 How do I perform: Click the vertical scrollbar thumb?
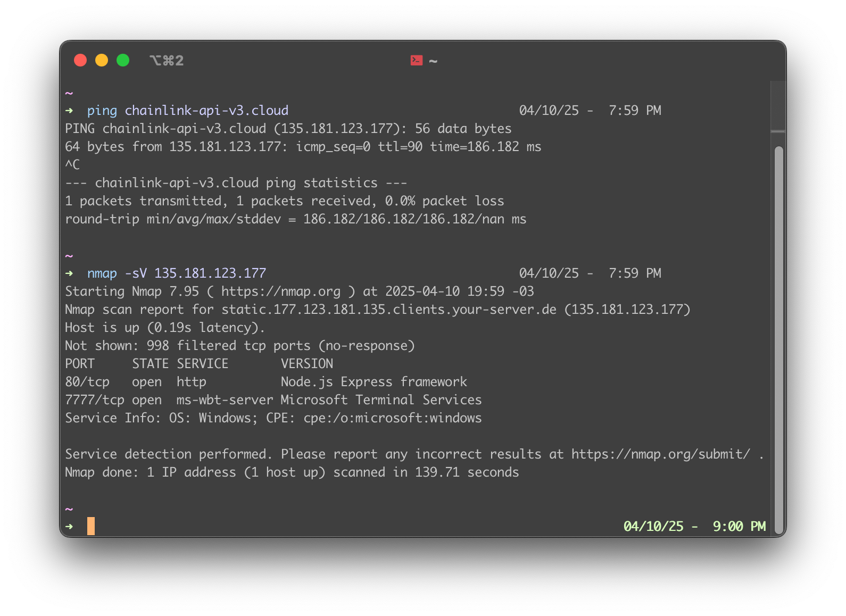(779, 340)
